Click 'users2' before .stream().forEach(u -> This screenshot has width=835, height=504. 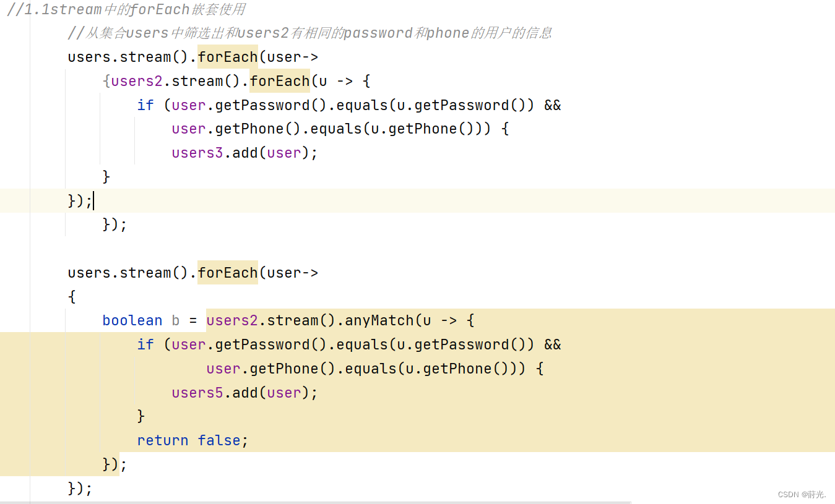[x=137, y=81]
